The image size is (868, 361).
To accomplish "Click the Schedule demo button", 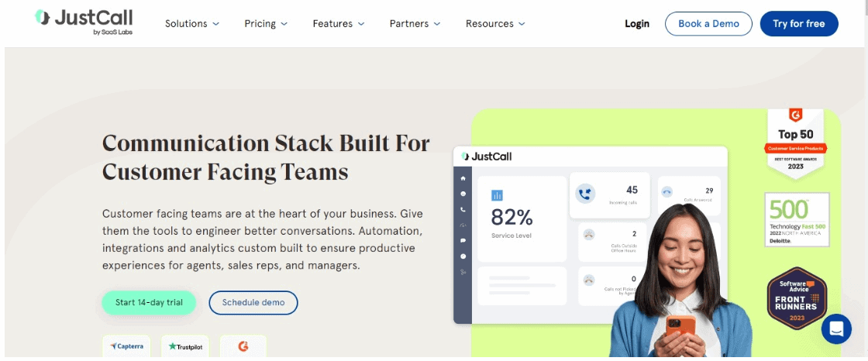I will [253, 303].
